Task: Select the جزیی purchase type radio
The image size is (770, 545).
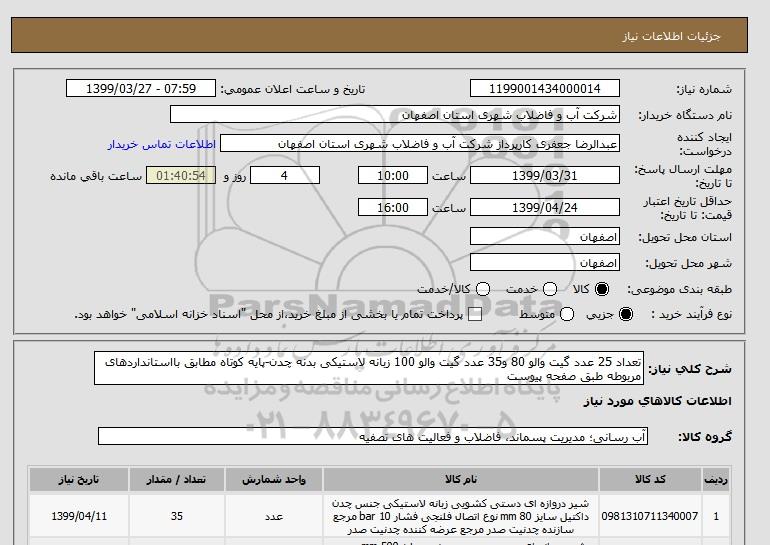Action: (626, 314)
